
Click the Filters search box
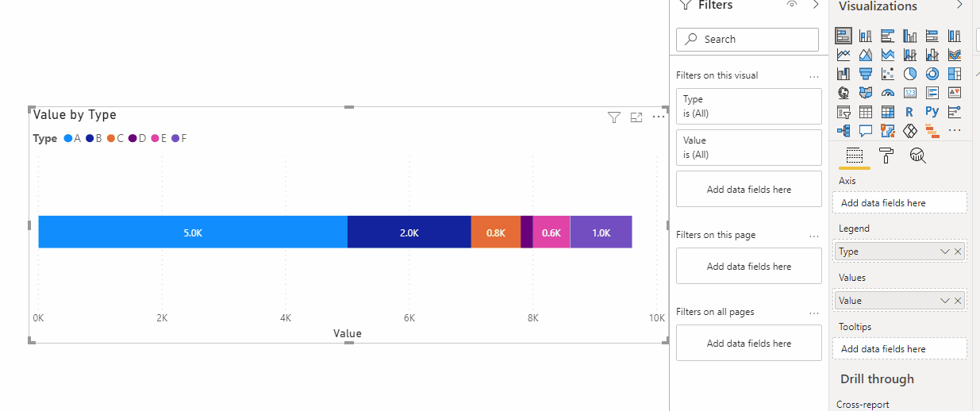747,40
